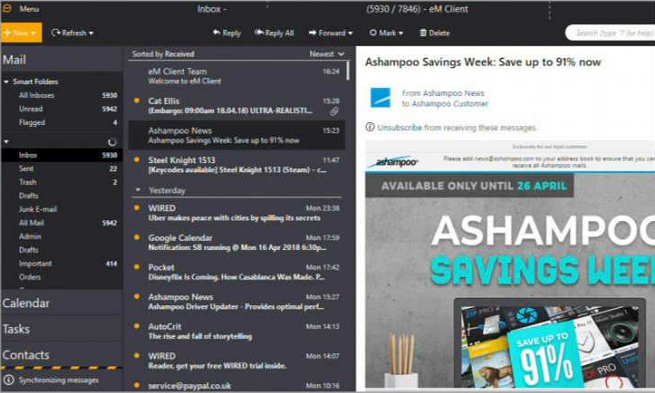Collapse the Yesterday message group
Screen dimensions: 655x393
[138, 190]
